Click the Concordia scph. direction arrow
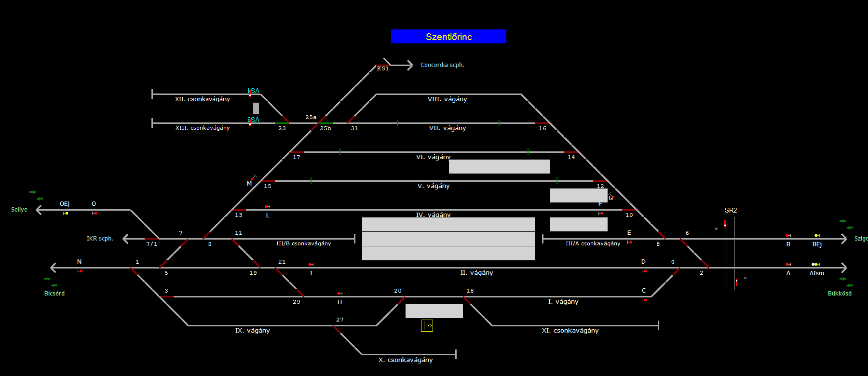 (x=409, y=65)
